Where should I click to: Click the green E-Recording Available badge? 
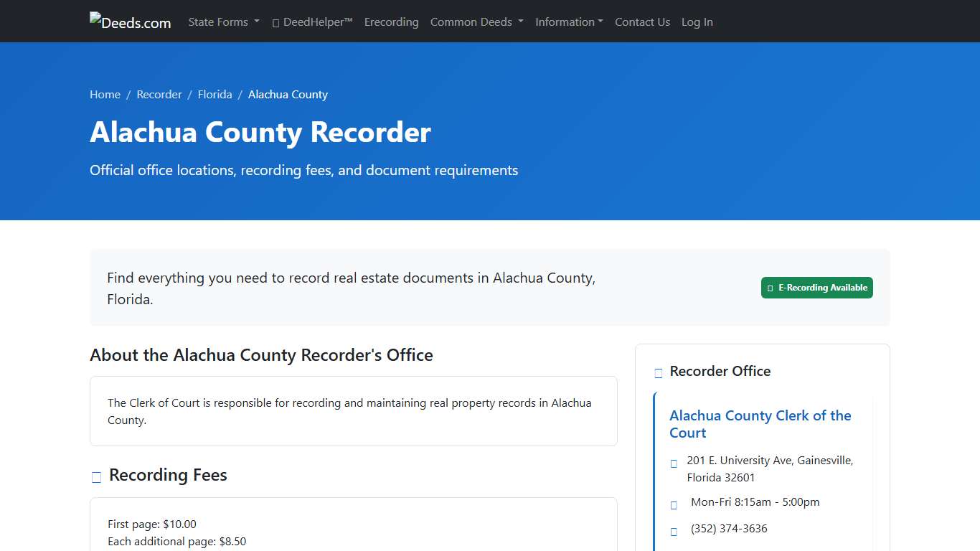pyautogui.click(x=816, y=288)
